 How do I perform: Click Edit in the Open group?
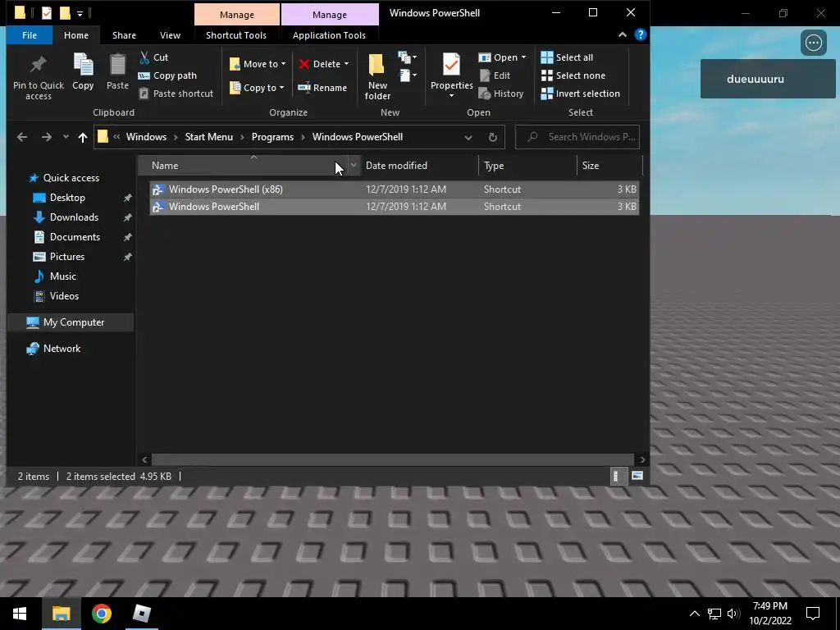coord(495,75)
